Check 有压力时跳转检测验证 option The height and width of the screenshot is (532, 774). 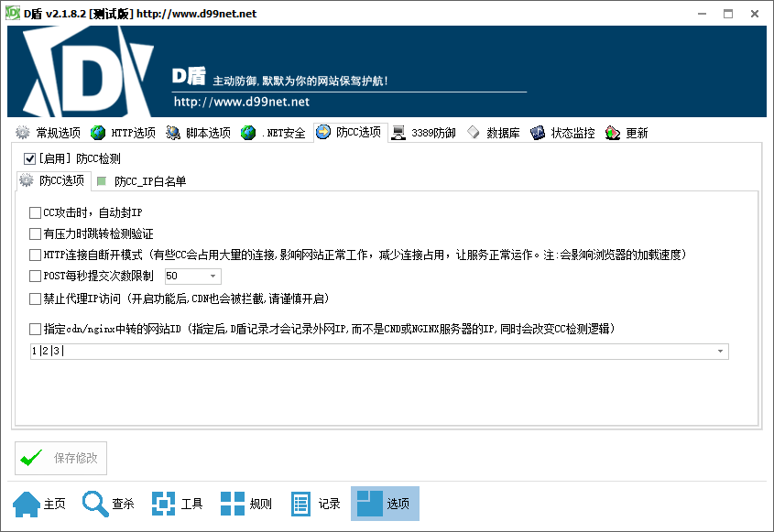[35, 233]
